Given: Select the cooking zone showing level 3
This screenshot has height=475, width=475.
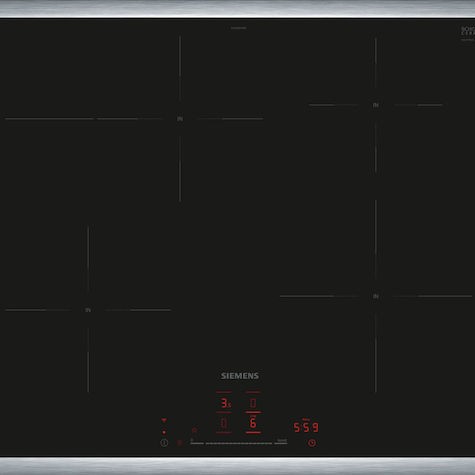Looking at the screenshot, I should click(x=225, y=403).
